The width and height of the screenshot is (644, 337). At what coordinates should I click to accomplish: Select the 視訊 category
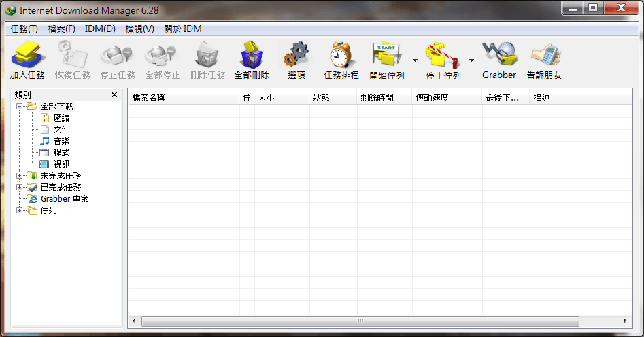(61, 164)
